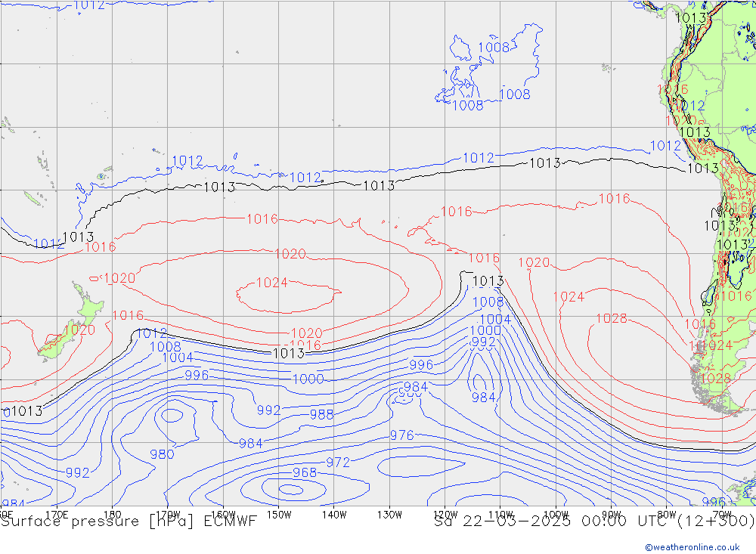The width and height of the screenshot is (756, 554).
Task: Click the 180 longitude label
Action: coord(112,515)
